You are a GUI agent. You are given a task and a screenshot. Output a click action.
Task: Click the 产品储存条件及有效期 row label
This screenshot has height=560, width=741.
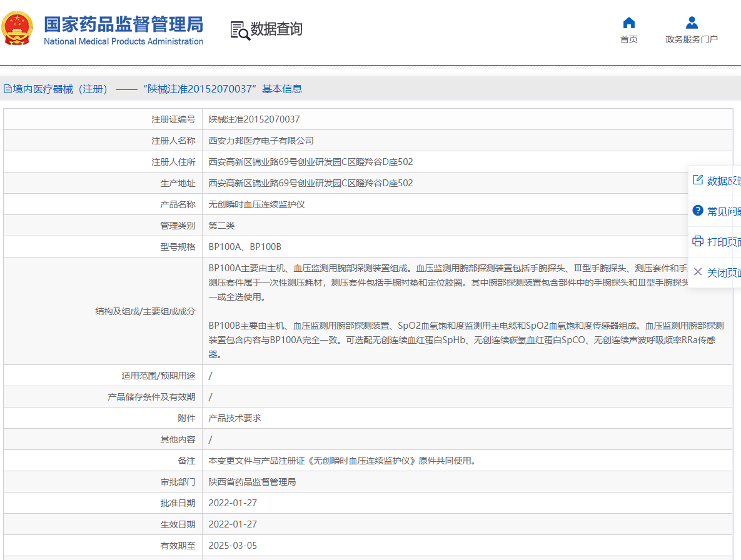151,397
